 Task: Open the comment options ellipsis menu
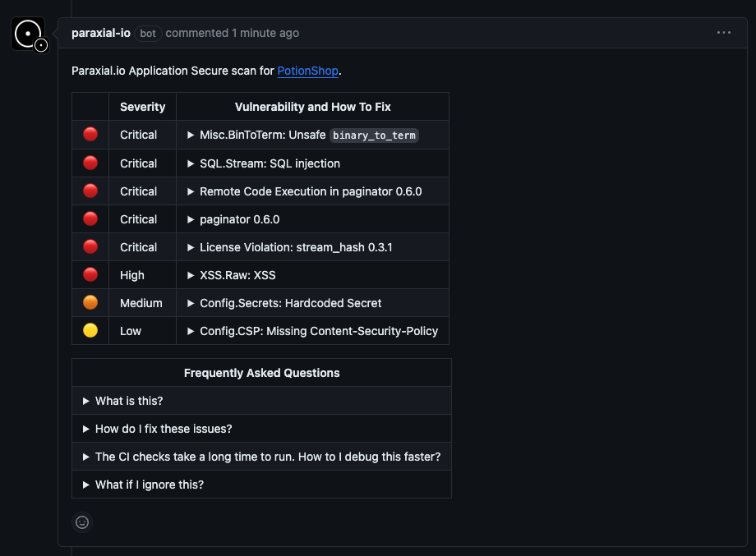(x=723, y=33)
